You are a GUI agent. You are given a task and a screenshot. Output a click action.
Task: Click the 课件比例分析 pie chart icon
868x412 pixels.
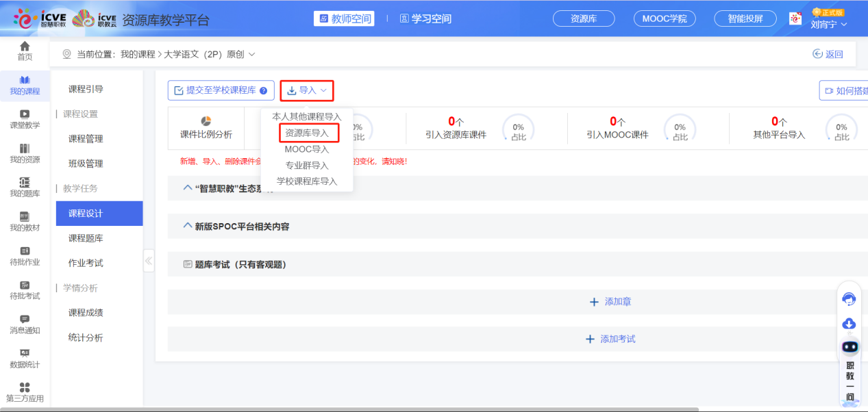[206, 121]
